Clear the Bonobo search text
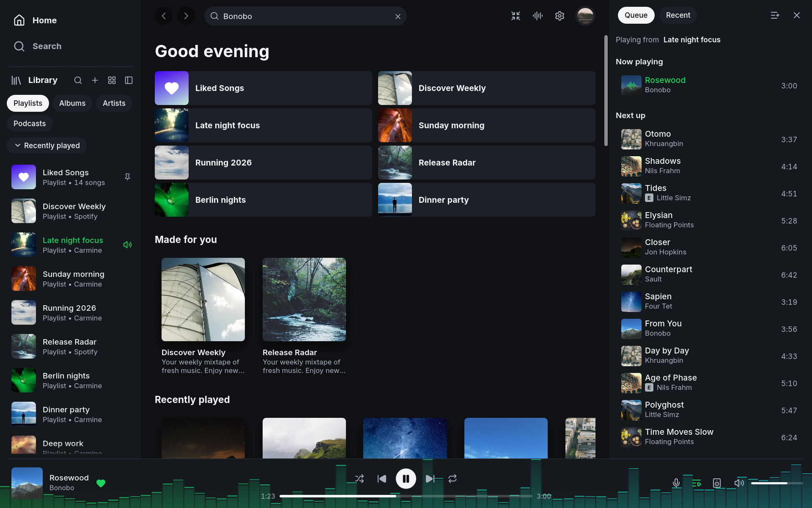This screenshot has width=812, height=508. click(x=398, y=17)
